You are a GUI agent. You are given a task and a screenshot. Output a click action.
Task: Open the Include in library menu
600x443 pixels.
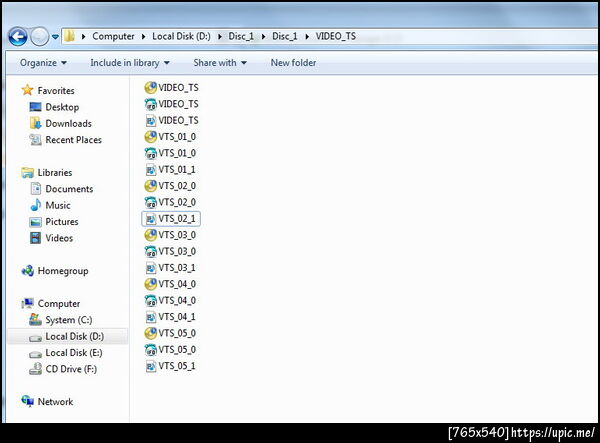click(x=130, y=63)
